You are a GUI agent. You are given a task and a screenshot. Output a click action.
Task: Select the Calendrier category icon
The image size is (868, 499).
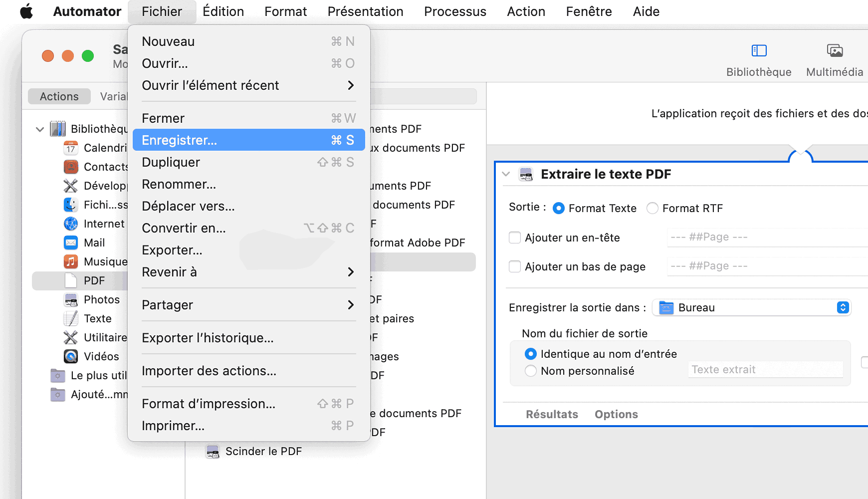pyautogui.click(x=71, y=148)
